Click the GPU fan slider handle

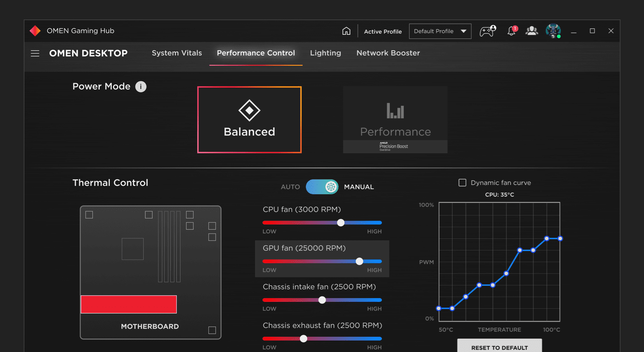[x=359, y=261]
